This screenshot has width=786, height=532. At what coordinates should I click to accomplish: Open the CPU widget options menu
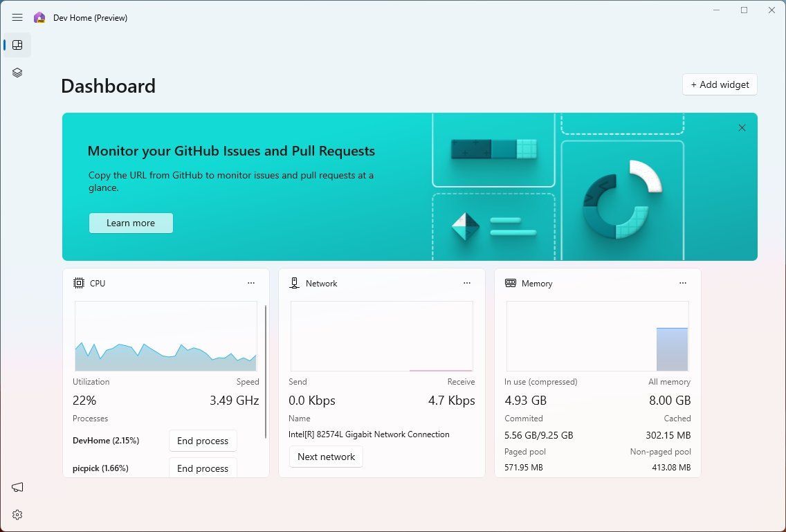pos(251,283)
